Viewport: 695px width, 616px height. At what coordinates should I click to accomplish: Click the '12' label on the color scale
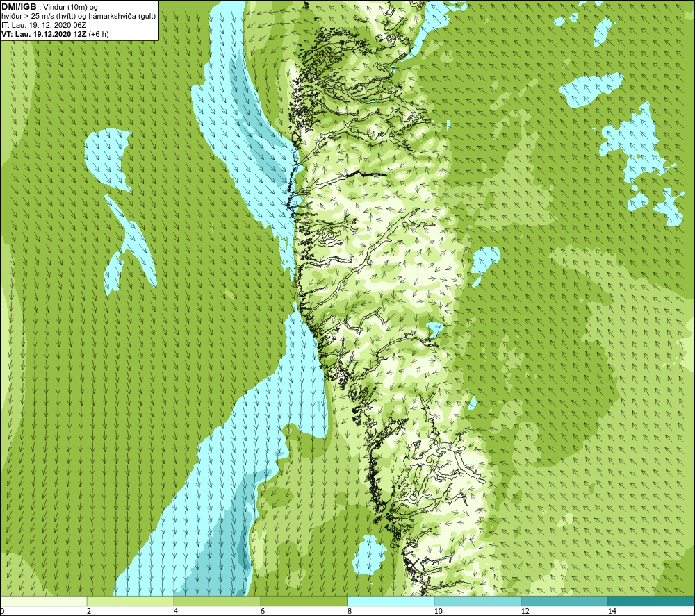click(x=525, y=611)
